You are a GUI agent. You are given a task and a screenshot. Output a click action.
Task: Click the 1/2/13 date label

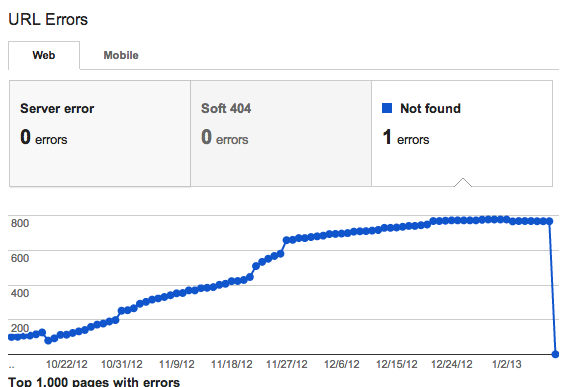(x=506, y=364)
